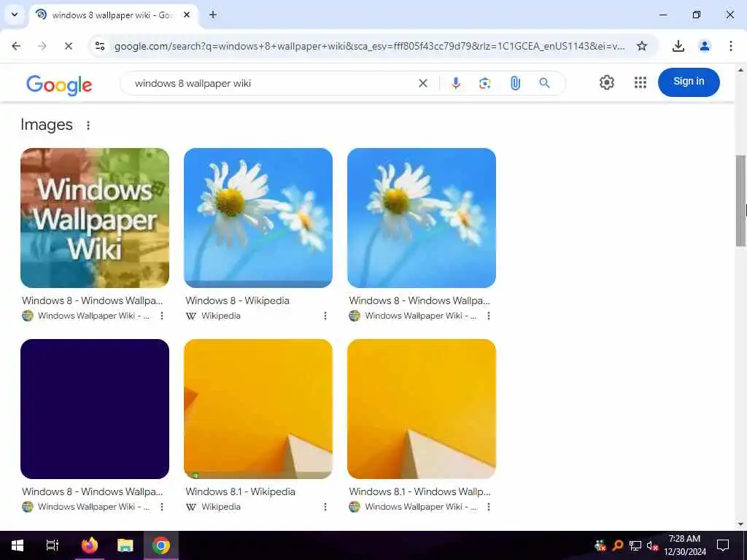Image resolution: width=747 pixels, height=560 pixels.
Task: Bookmark this page with the star icon
Action: [x=642, y=46]
